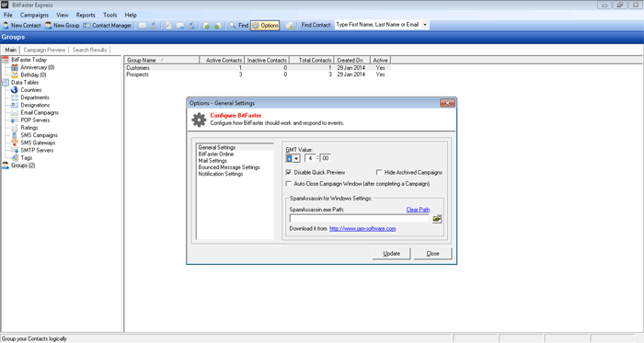644x343 pixels.
Task: Click the GMT hours field showing 4
Action: (x=311, y=158)
